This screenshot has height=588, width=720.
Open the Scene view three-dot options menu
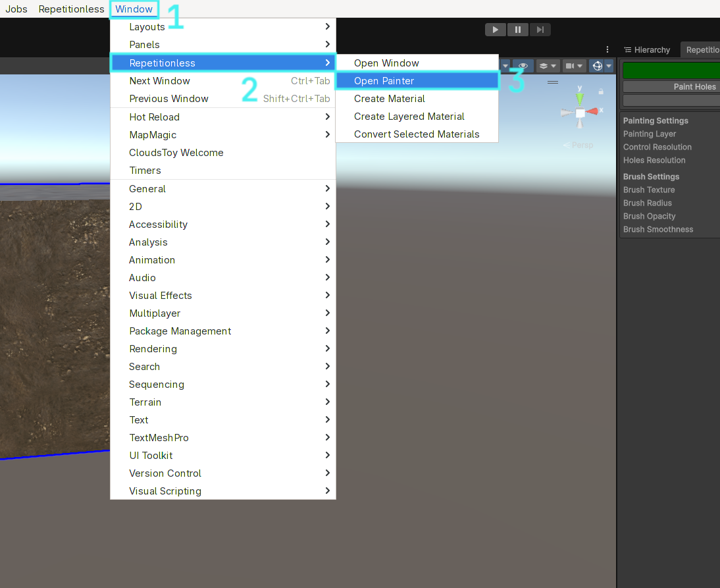click(x=607, y=49)
